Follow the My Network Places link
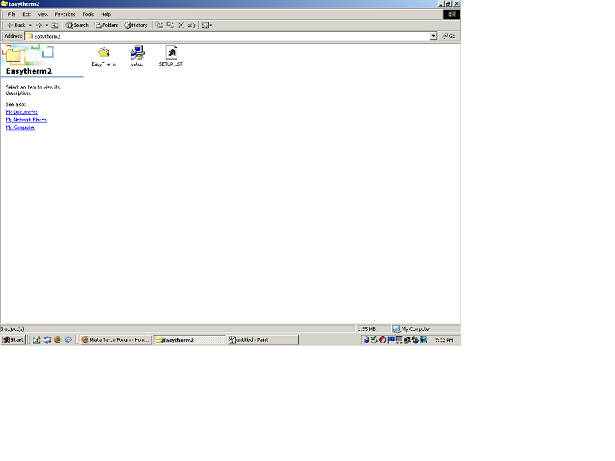Viewport: 615px width, 461px height. tap(26, 120)
